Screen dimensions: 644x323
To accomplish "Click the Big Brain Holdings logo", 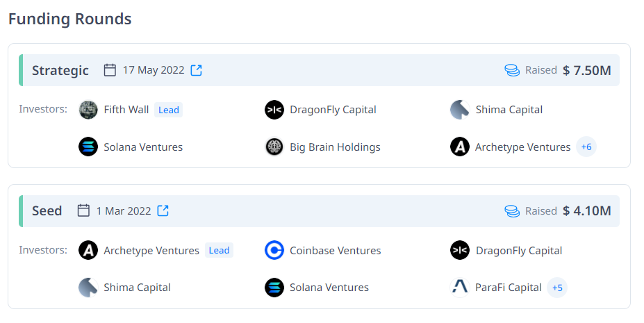I will click(x=274, y=147).
